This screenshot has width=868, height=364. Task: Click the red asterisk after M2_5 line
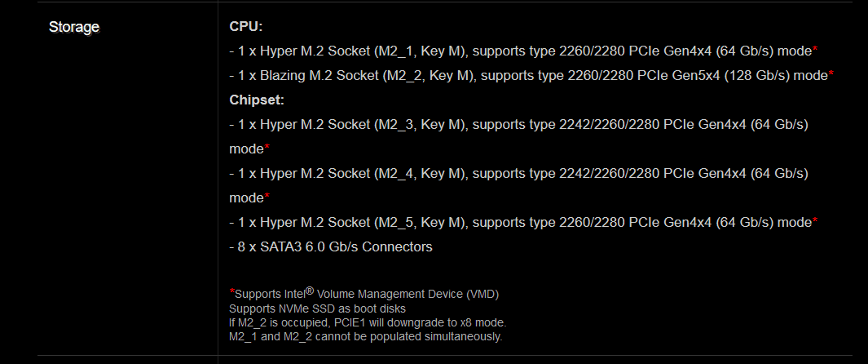pyautogui.click(x=815, y=222)
